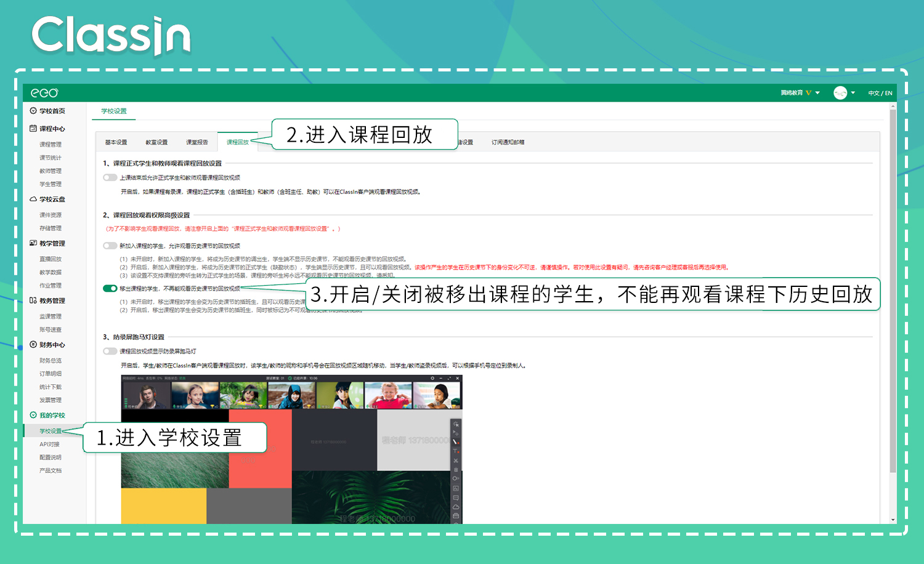Open the 教学管理 sidebar section
Image resolution: width=924 pixels, height=564 pixels.
[x=47, y=243]
